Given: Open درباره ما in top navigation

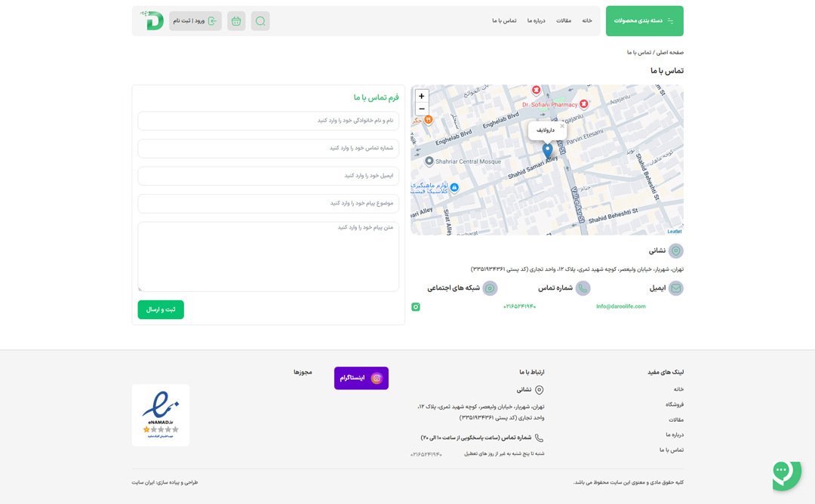Looking at the screenshot, I should click(536, 21).
